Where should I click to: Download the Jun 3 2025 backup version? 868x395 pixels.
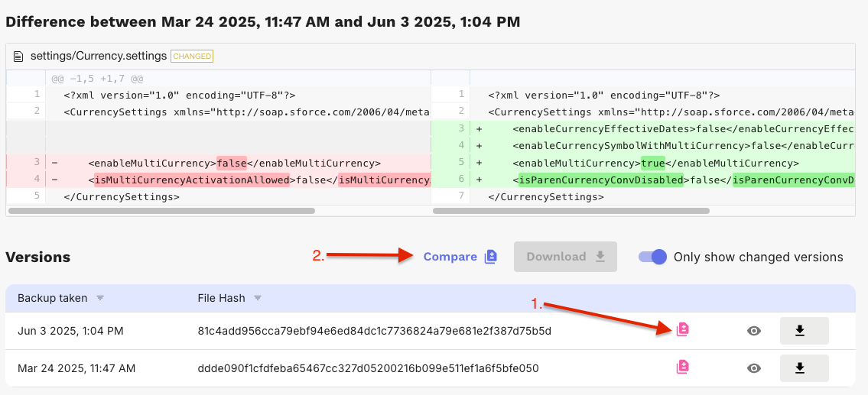pyautogui.click(x=804, y=331)
